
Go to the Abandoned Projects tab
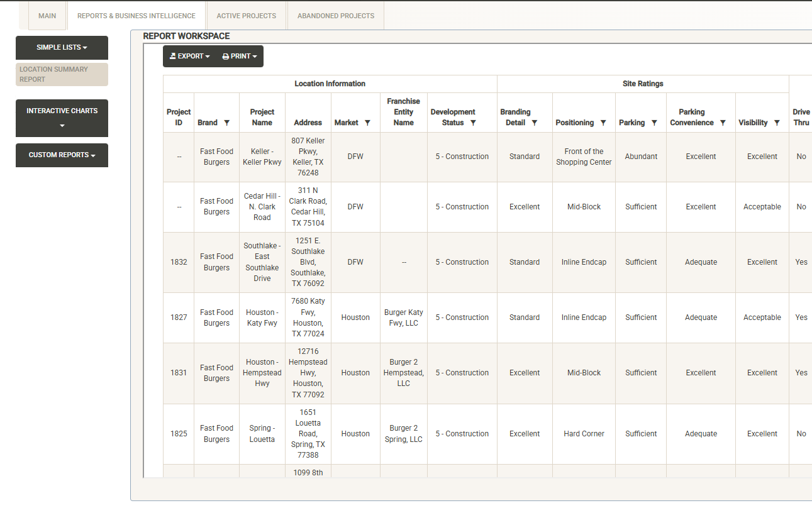[x=335, y=16]
